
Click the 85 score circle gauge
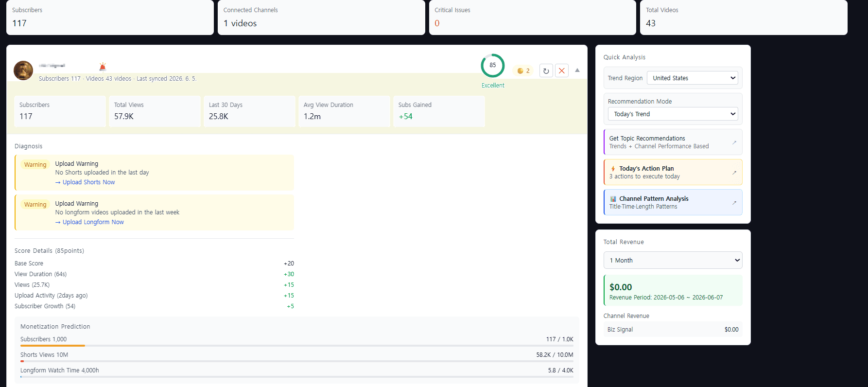[493, 66]
